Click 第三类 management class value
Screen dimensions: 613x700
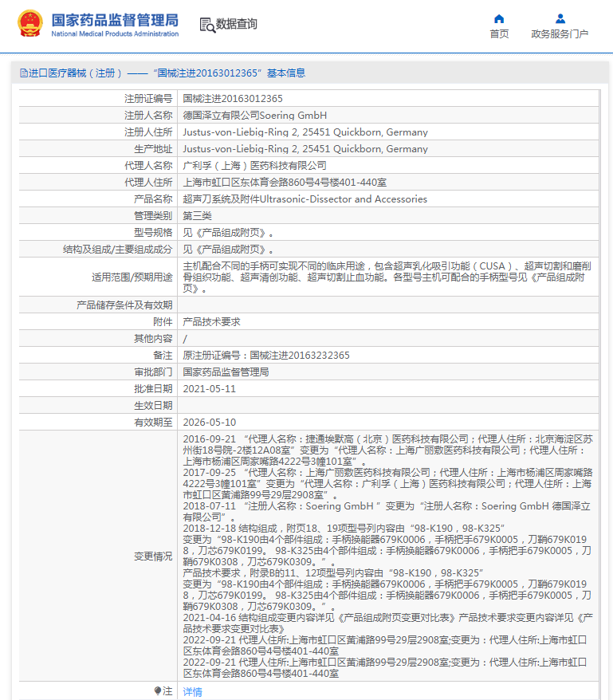coord(198,216)
